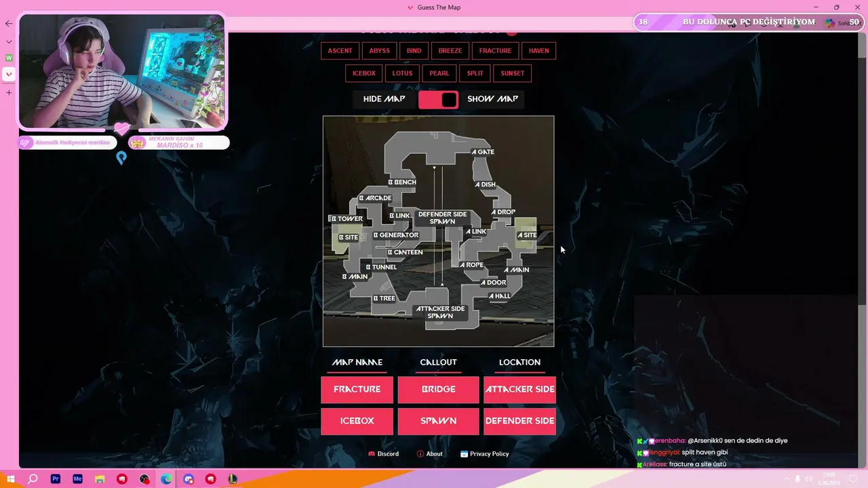Select the Abyss map filter

pyautogui.click(x=380, y=51)
